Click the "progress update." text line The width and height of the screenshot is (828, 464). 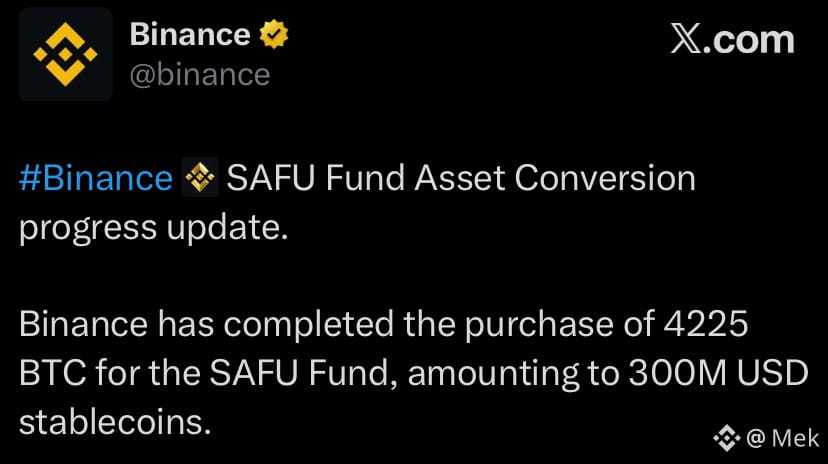(x=153, y=227)
